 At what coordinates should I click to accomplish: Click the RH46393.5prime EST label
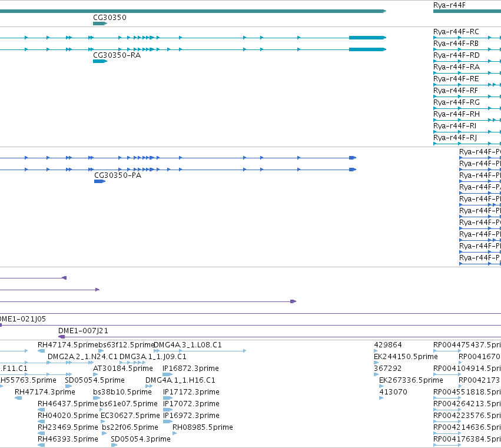[x=68, y=439]
